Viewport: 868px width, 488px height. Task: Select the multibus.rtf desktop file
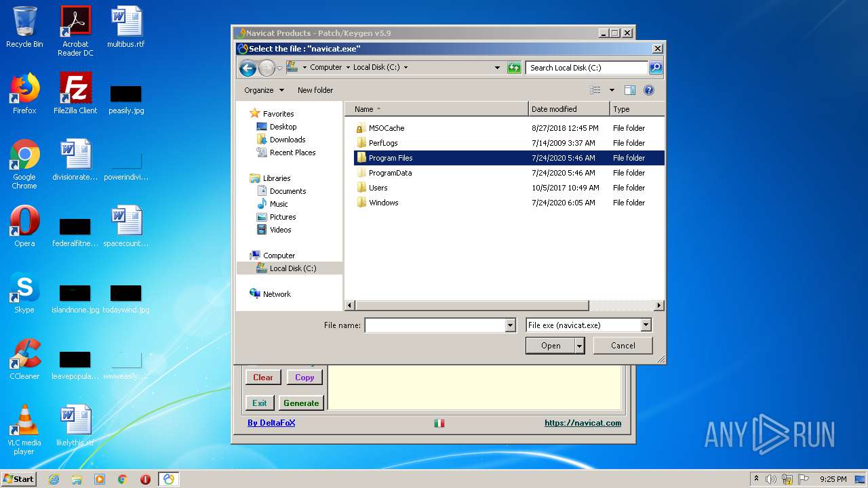[126, 27]
